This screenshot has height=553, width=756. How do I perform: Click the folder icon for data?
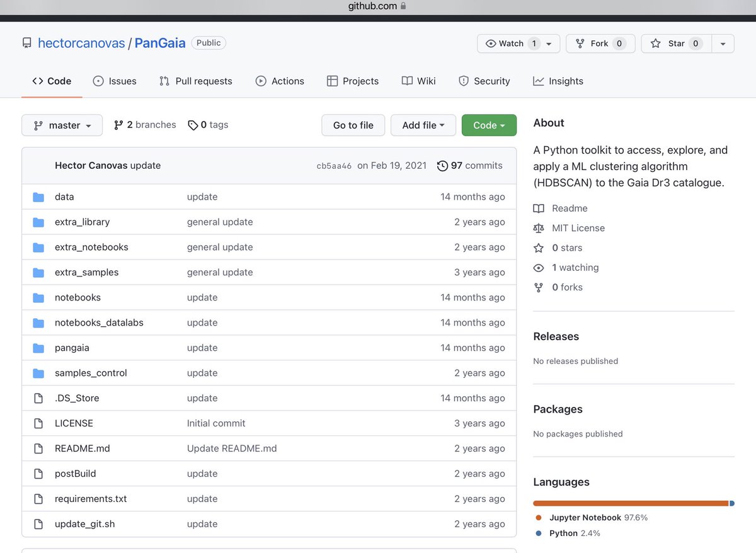[38, 197]
